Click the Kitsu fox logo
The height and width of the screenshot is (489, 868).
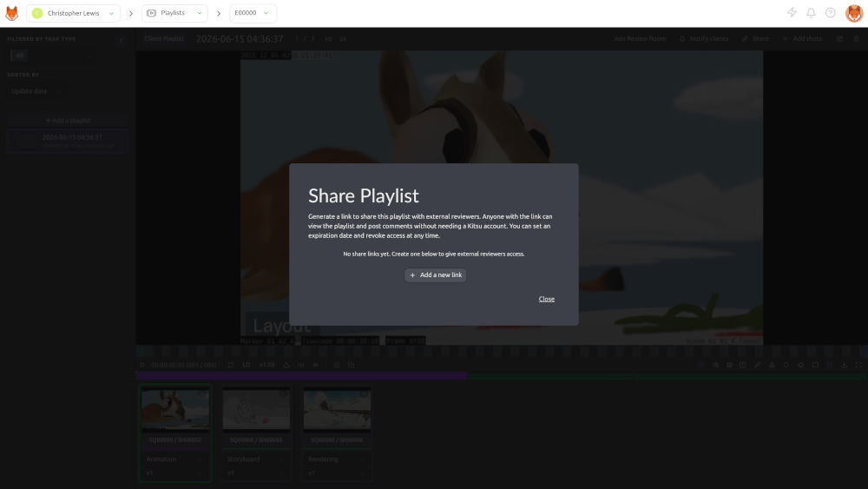(11, 13)
